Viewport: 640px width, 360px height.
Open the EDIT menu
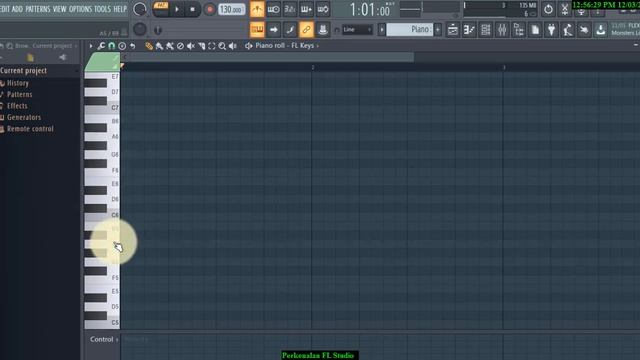click(x=4, y=9)
